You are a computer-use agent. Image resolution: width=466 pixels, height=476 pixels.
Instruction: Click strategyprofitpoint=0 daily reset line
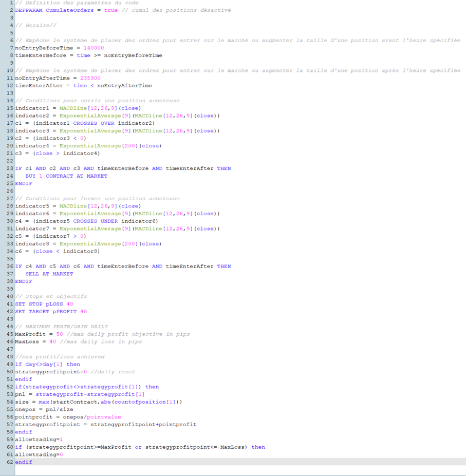click(x=75, y=372)
